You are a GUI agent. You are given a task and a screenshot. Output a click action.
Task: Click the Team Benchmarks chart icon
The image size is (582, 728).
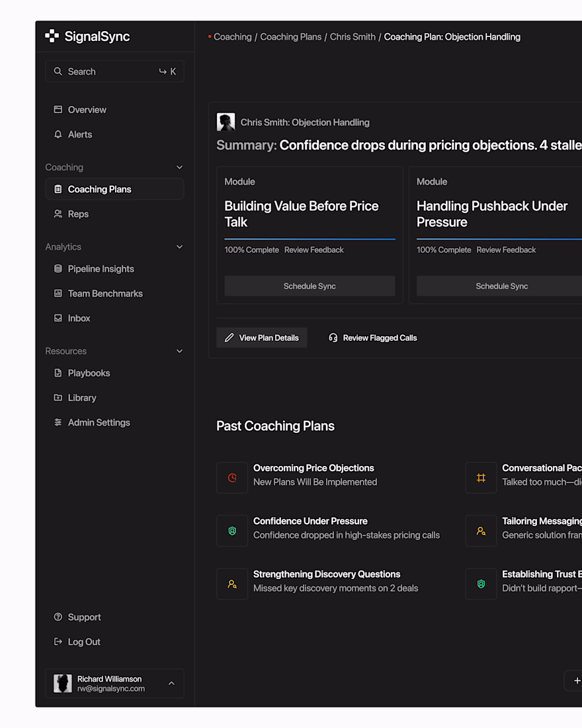(58, 293)
